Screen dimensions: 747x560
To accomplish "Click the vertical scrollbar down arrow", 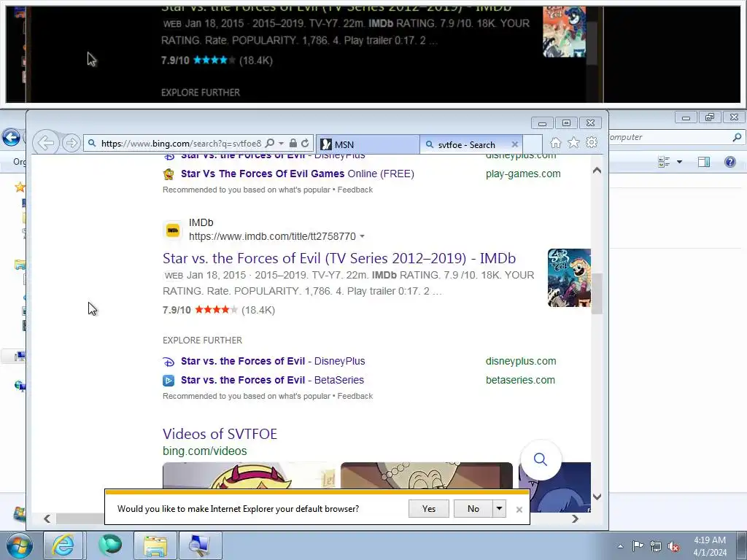I will pyautogui.click(x=597, y=497).
